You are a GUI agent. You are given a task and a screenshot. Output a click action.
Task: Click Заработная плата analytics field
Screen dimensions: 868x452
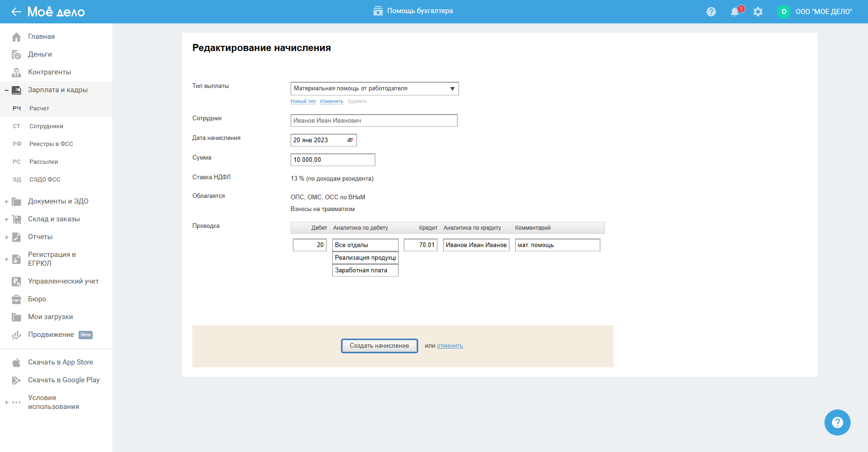coord(365,270)
